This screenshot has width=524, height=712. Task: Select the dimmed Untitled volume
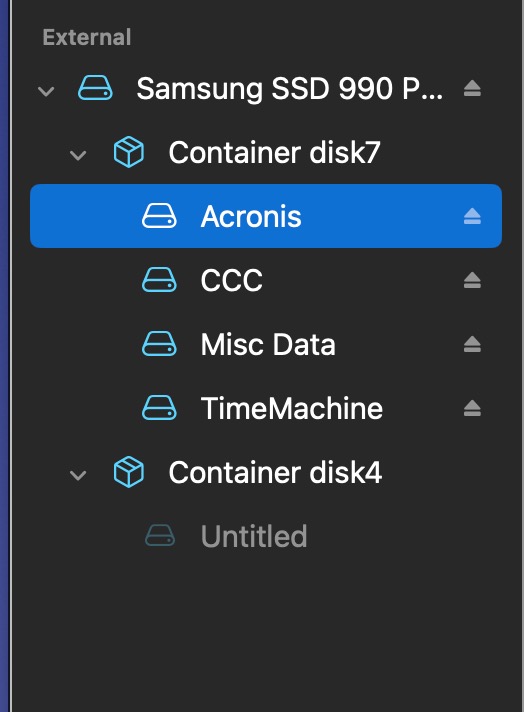point(254,536)
